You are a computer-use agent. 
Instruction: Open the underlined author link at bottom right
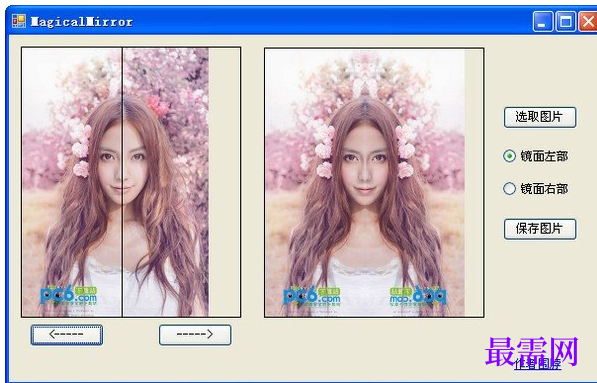[x=537, y=364]
